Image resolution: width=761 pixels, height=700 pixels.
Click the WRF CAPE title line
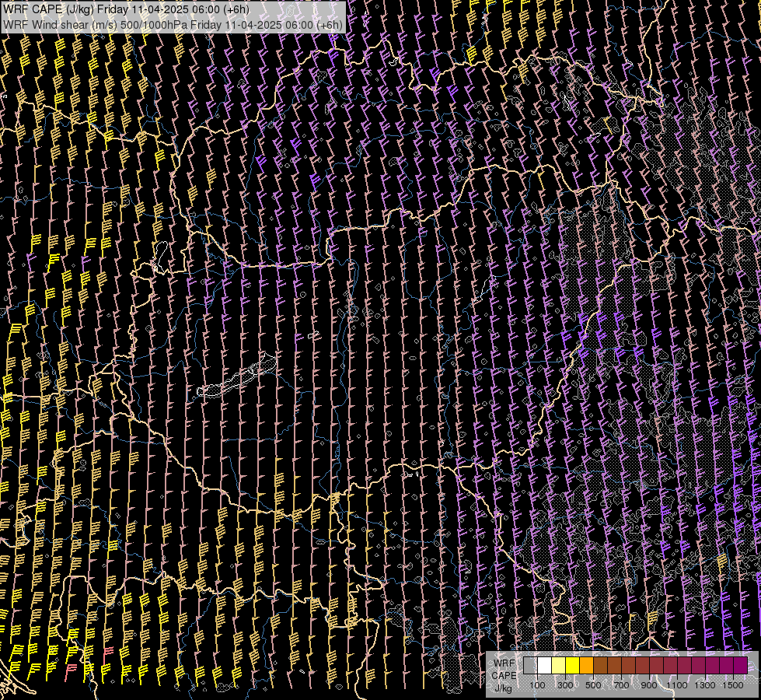point(126,9)
